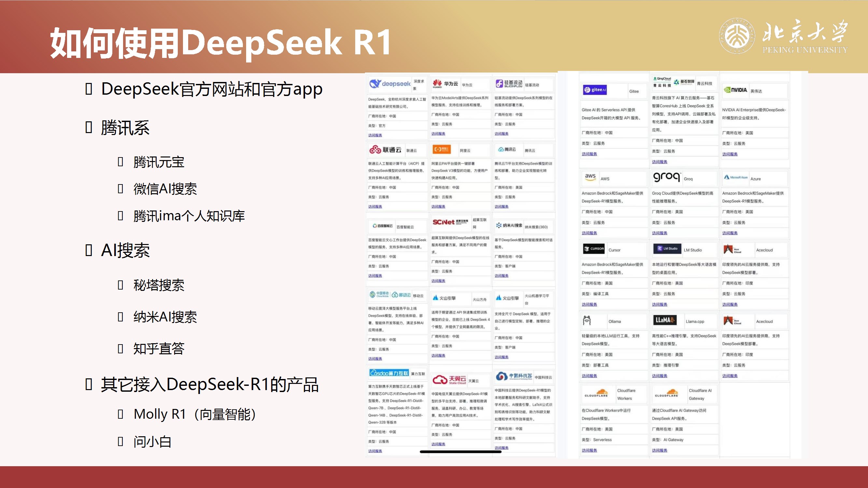Click the Gitee AI logo
This screenshot has width=868, height=488.
(x=595, y=89)
